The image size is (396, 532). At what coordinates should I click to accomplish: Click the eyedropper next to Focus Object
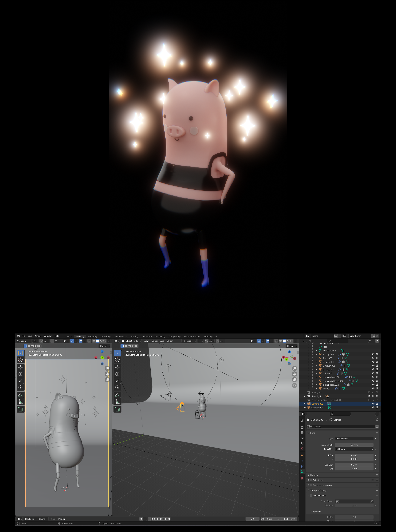pyautogui.click(x=371, y=501)
